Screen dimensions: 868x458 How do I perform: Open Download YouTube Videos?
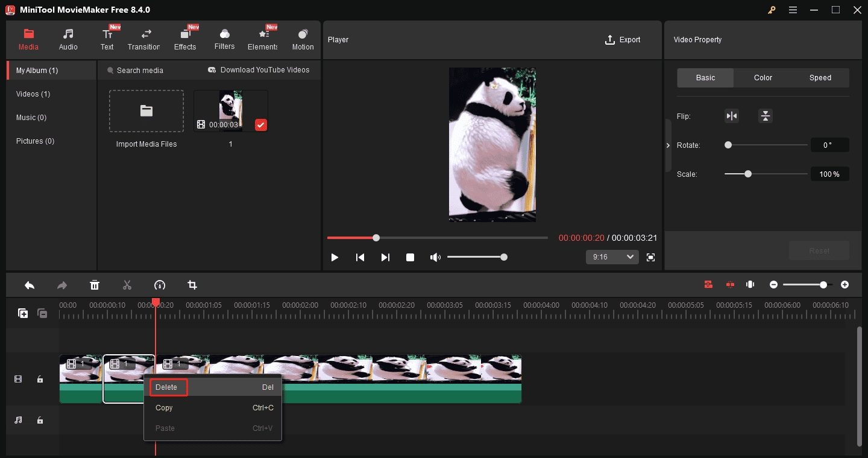[x=259, y=69]
